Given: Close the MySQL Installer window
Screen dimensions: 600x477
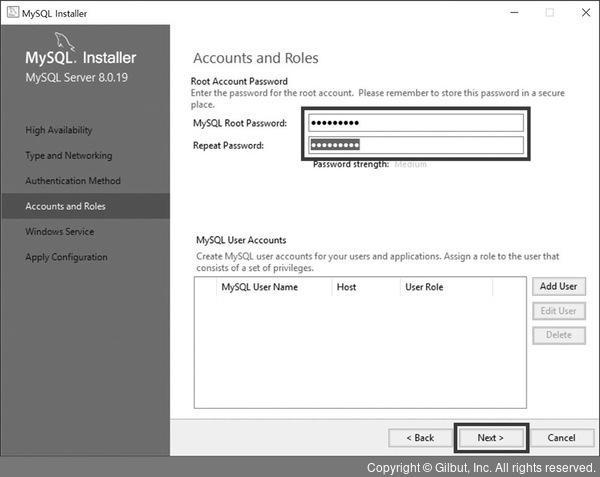Looking at the screenshot, I should pos(586,13).
